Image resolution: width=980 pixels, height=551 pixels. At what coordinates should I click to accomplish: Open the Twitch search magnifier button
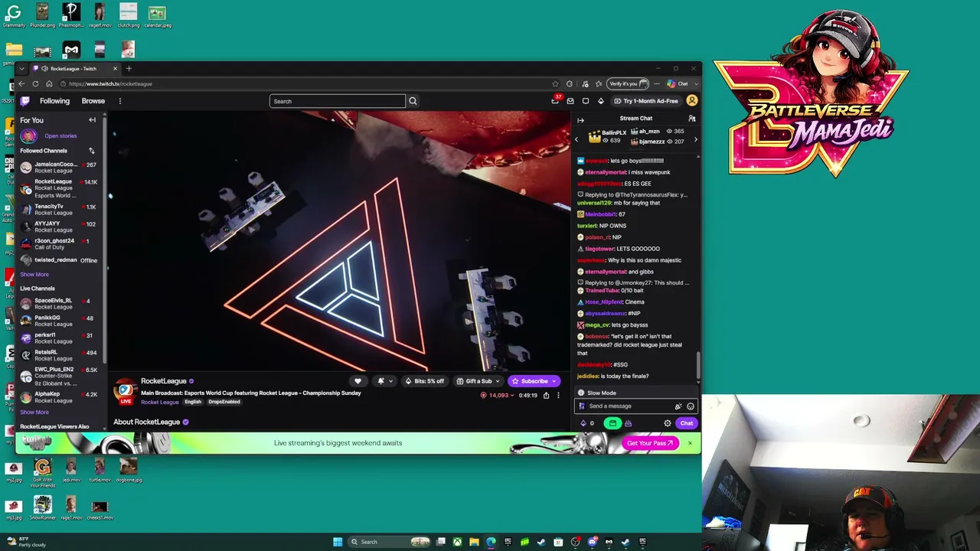(413, 101)
